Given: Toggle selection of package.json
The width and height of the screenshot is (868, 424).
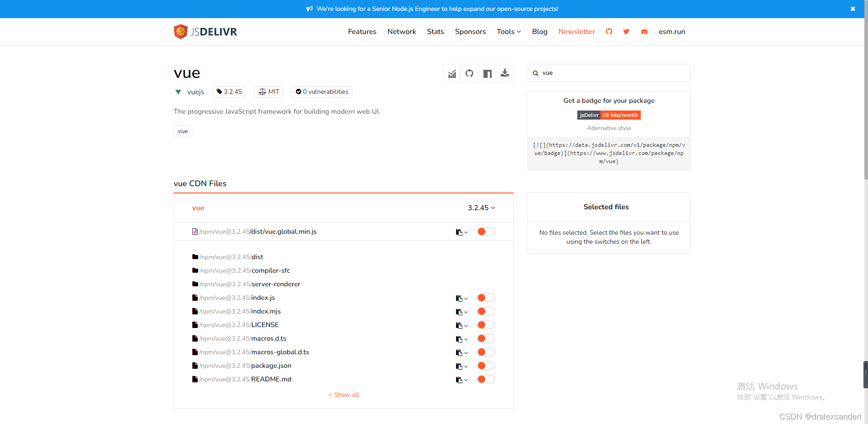Looking at the screenshot, I should (486, 366).
